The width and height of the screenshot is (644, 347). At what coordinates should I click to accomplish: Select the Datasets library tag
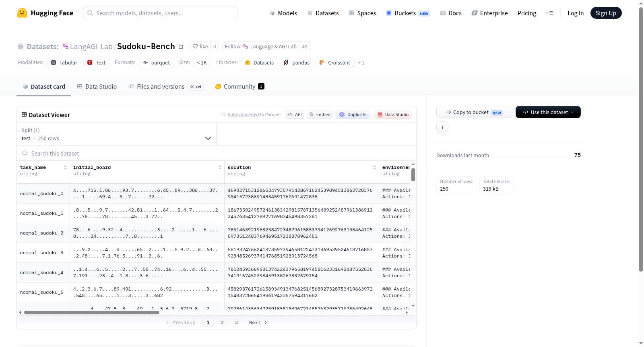click(x=259, y=62)
